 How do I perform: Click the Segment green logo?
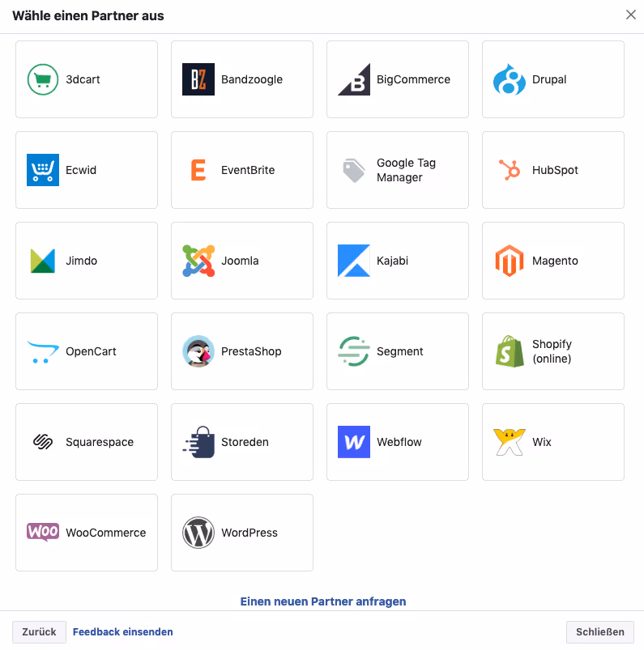pos(354,351)
